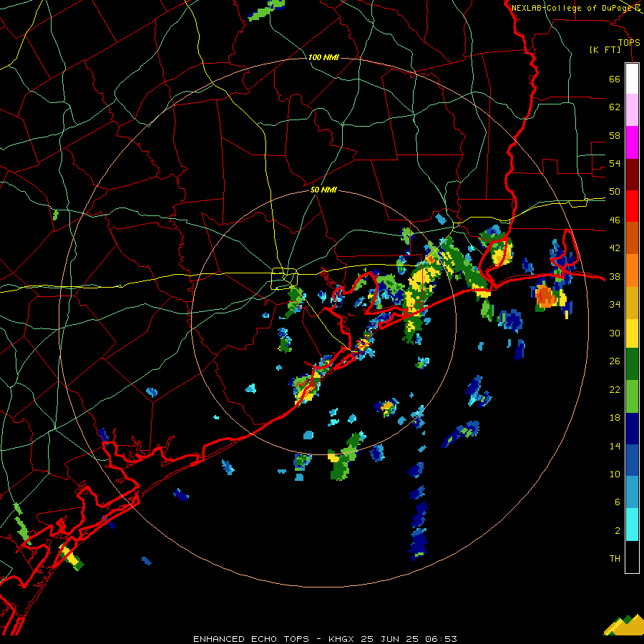Click the 66 value on the legend
644x644 pixels.
click(x=615, y=79)
